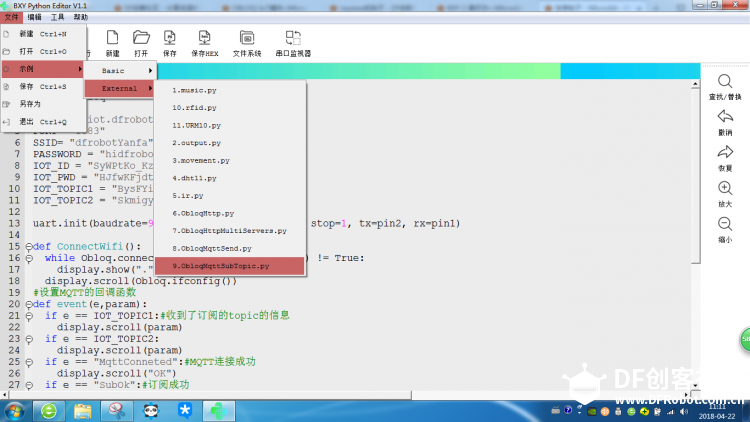The height and width of the screenshot is (422, 750).
Task: Click the vertical scrollbar down arrow
Action: (695, 385)
